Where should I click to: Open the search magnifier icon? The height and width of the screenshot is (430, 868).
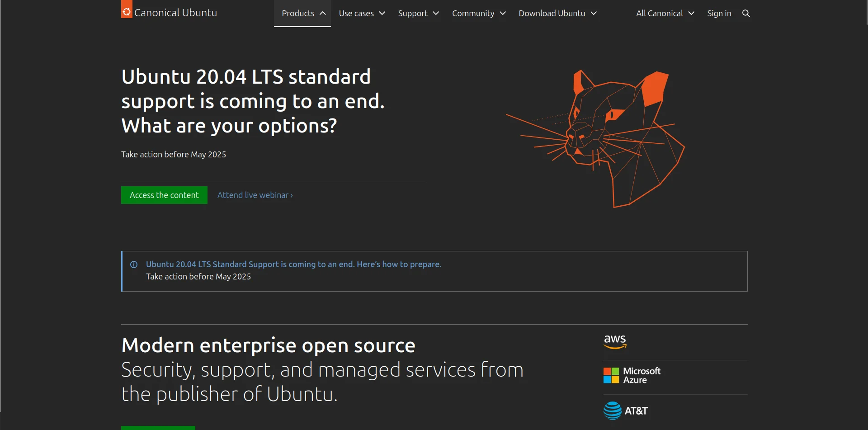point(746,14)
